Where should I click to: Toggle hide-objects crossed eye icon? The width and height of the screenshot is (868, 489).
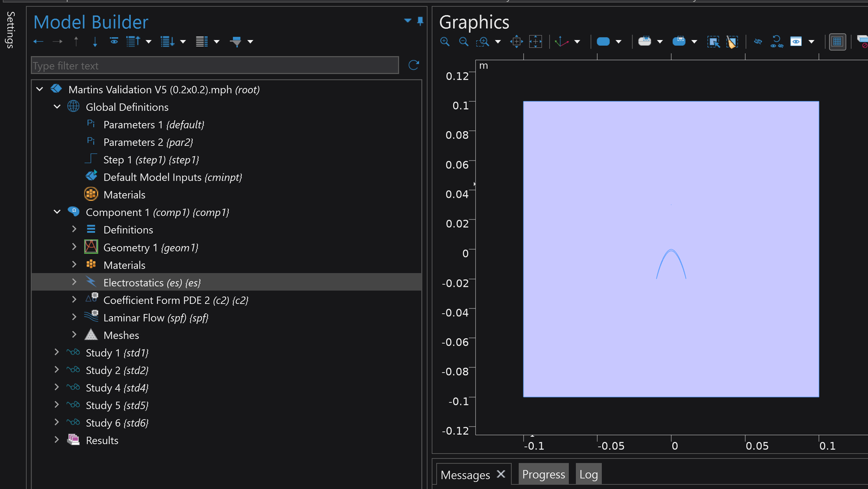click(x=758, y=42)
